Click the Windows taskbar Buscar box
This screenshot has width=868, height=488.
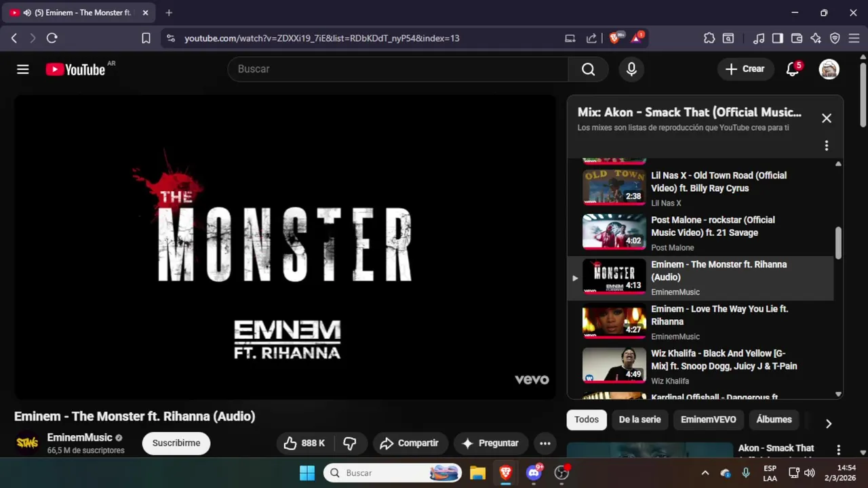(393, 473)
